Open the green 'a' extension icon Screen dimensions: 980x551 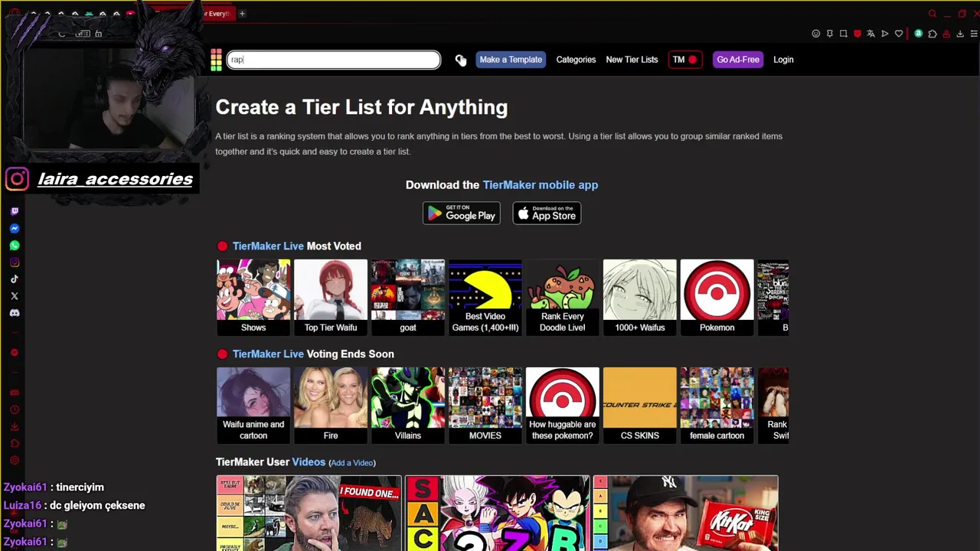click(919, 34)
